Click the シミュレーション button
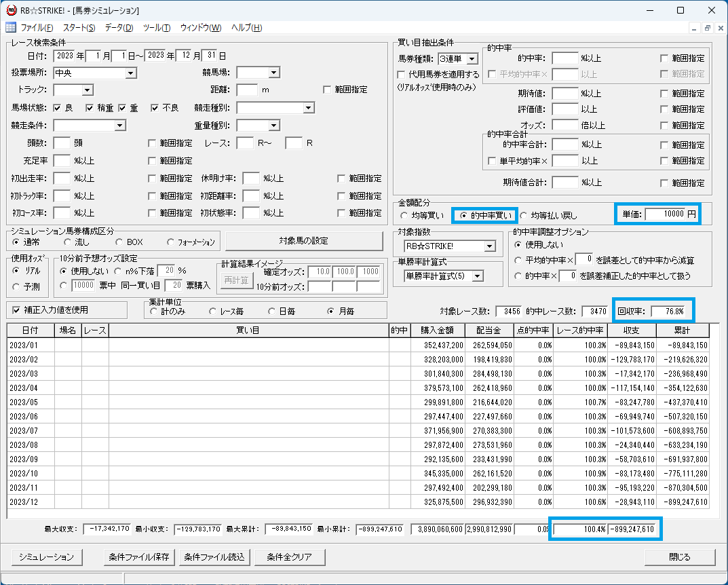 coord(46,556)
